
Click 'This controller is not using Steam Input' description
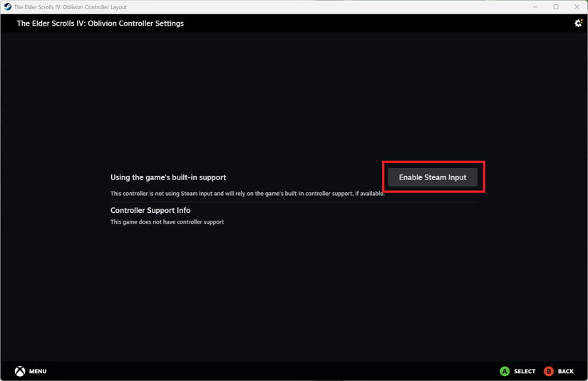point(247,194)
